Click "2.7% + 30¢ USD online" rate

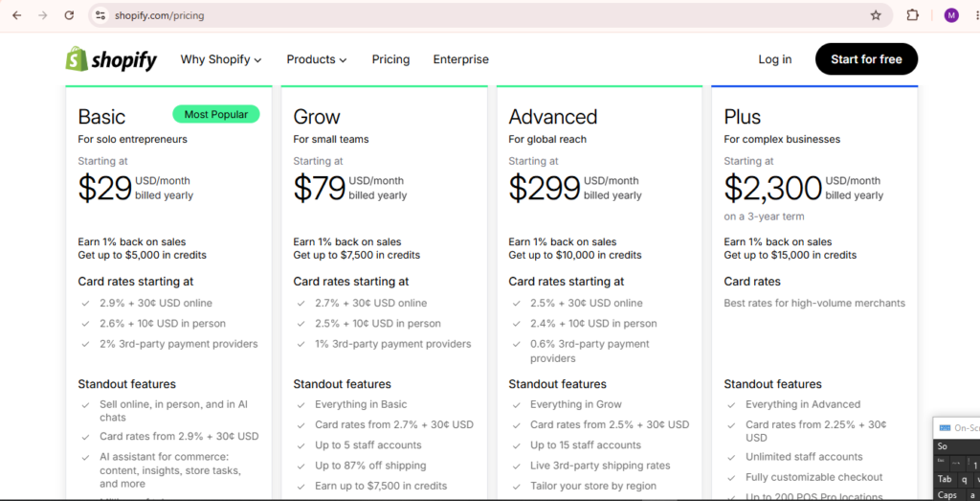pos(370,303)
